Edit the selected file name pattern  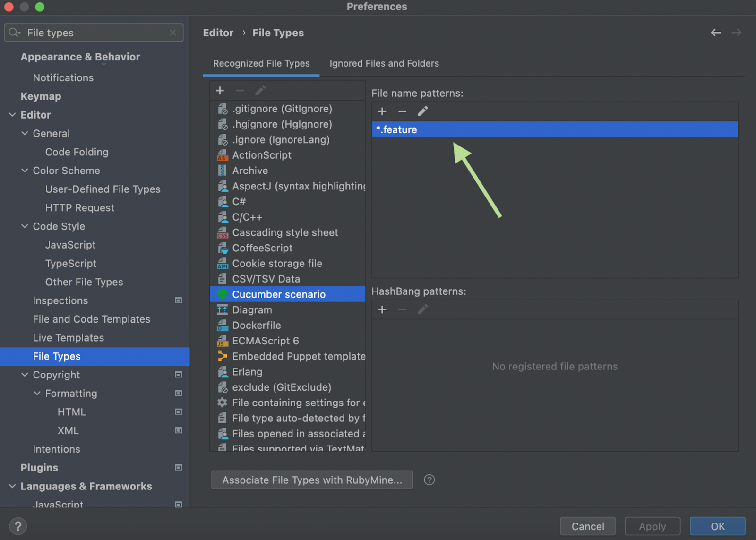(422, 111)
